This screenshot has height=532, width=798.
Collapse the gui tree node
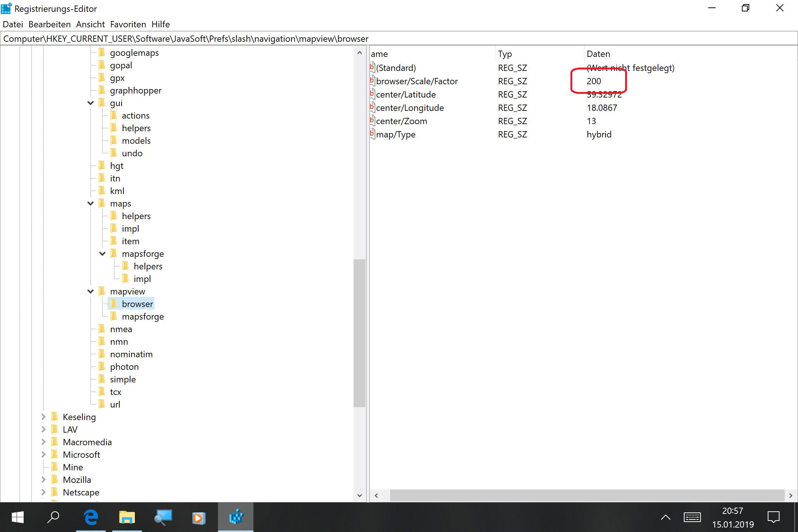[x=91, y=103]
